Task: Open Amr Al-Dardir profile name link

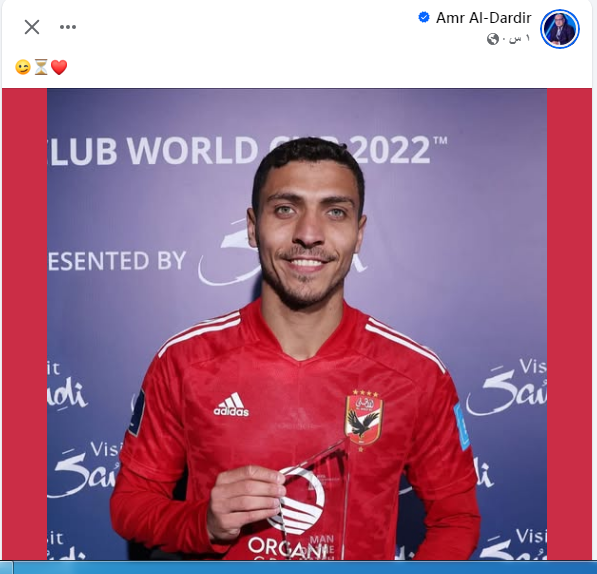Action: tap(483, 18)
